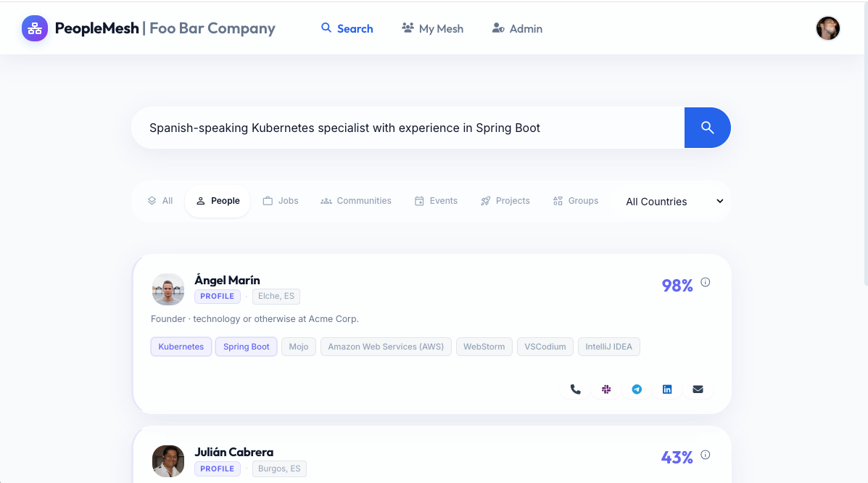868x483 pixels.
Task: Contact Ángel Marín via Slack icon
Action: (x=606, y=389)
